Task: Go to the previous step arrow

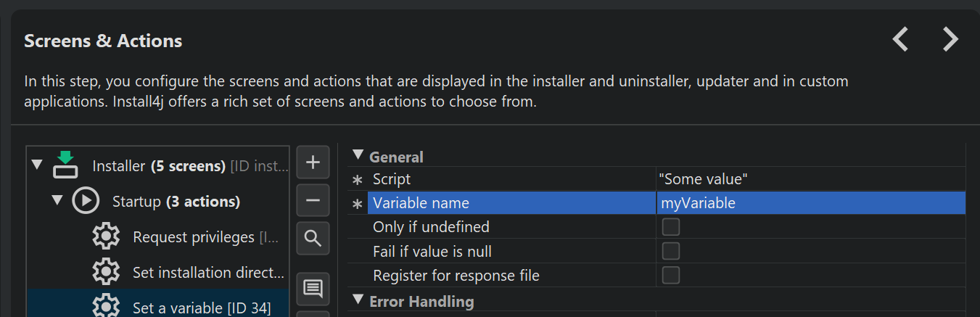Action: point(900,39)
